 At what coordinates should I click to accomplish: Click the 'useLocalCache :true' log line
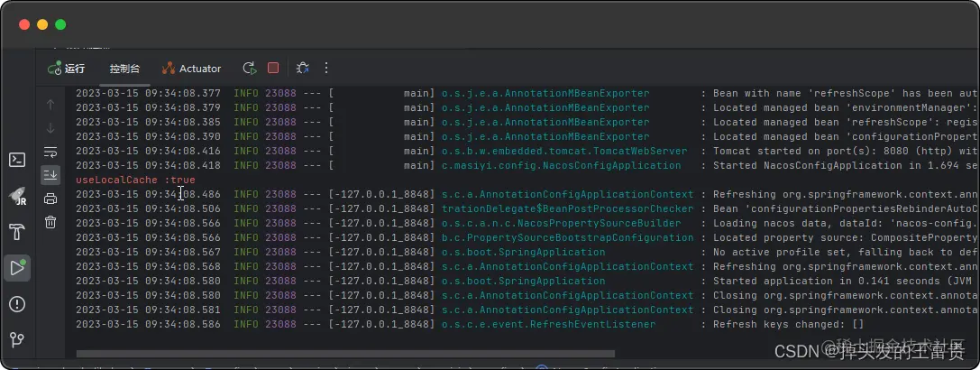pyautogui.click(x=135, y=180)
